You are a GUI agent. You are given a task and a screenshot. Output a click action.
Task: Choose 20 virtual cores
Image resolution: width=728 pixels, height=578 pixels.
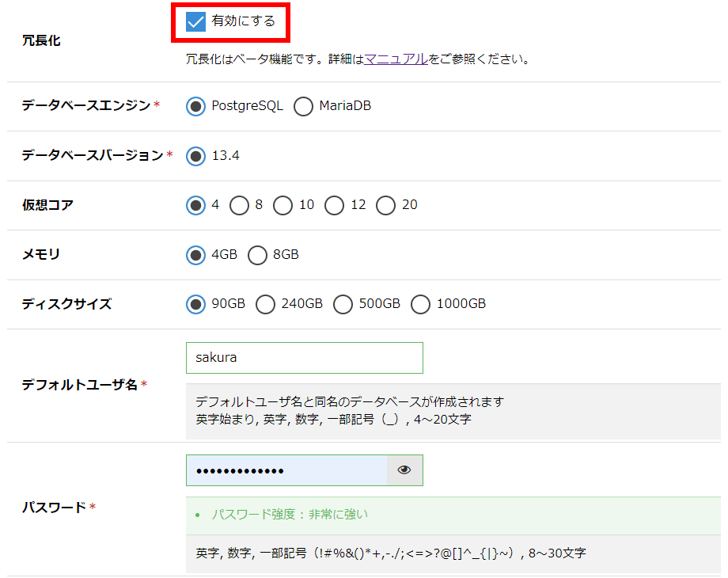pyautogui.click(x=385, y=205)
